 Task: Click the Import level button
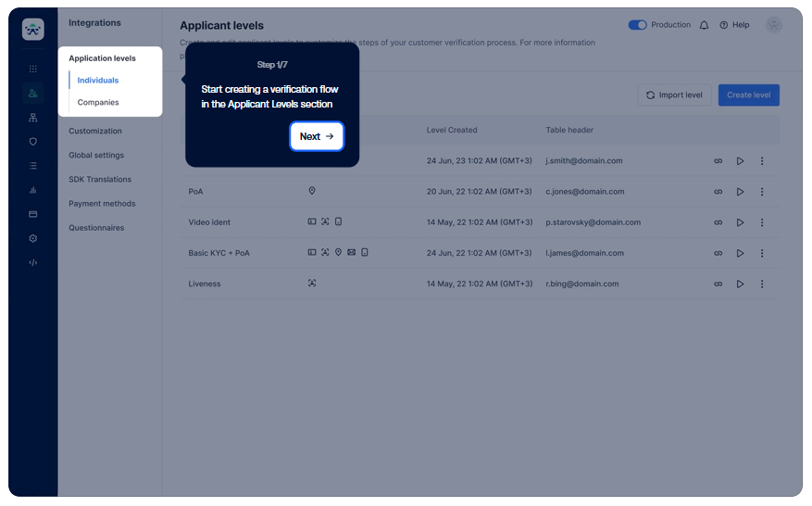point(674,95)
